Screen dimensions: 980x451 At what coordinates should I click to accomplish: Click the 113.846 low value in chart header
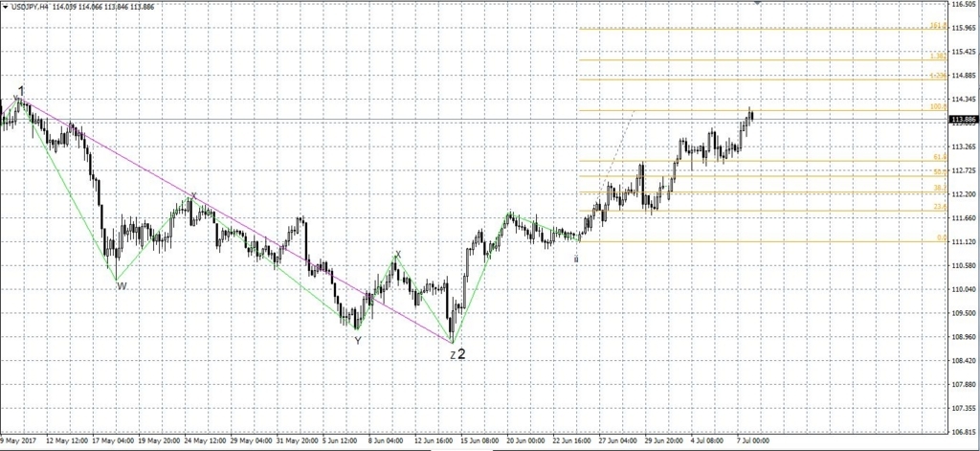116,7
